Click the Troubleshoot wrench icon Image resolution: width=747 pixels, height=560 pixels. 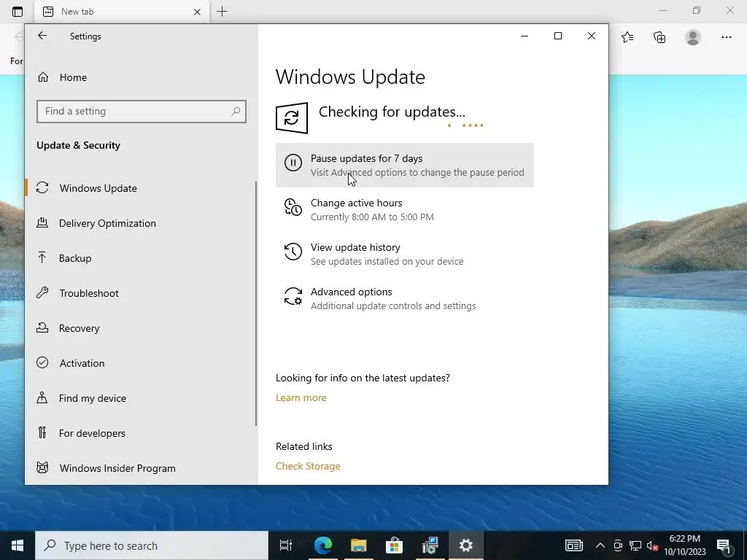tap(42, 292)
